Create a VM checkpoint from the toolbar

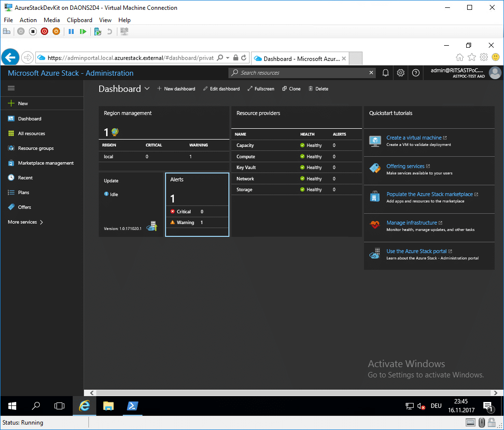tap(98, 31)
